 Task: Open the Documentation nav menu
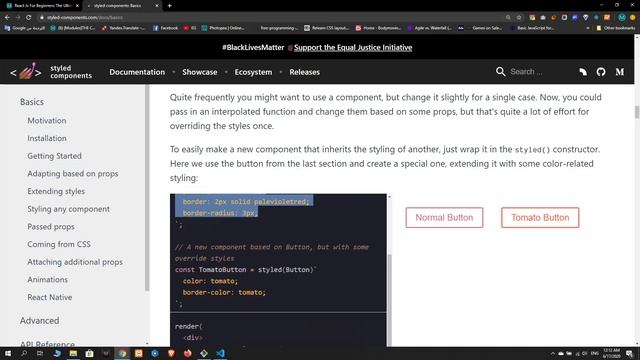tap(137, 72)
